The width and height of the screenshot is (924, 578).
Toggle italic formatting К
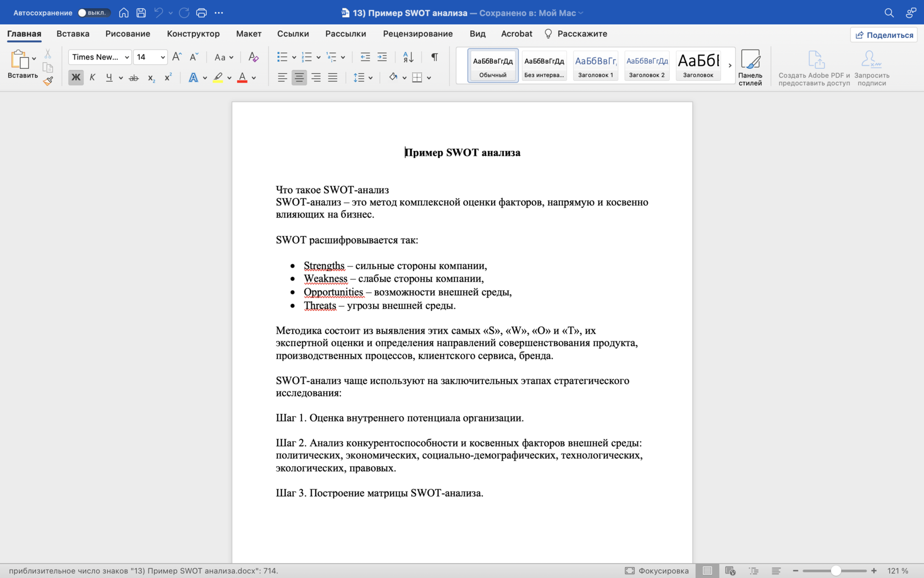pos(92,78)
